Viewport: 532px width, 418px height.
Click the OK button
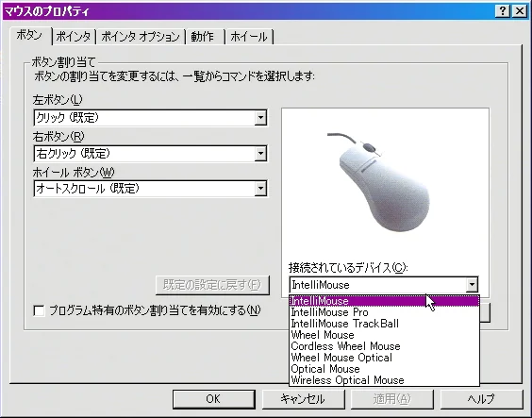(x=214, y=399)
